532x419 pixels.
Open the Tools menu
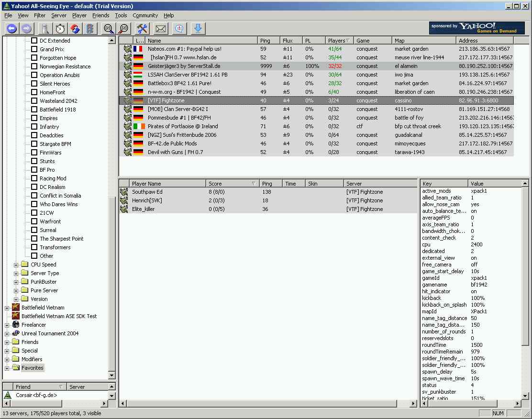(121, 15)
